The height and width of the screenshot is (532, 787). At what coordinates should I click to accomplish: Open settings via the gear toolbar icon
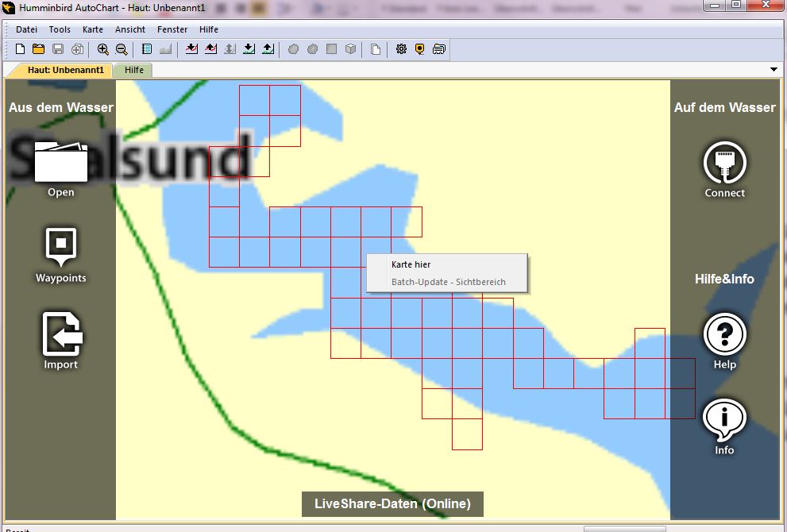[401, 49]
